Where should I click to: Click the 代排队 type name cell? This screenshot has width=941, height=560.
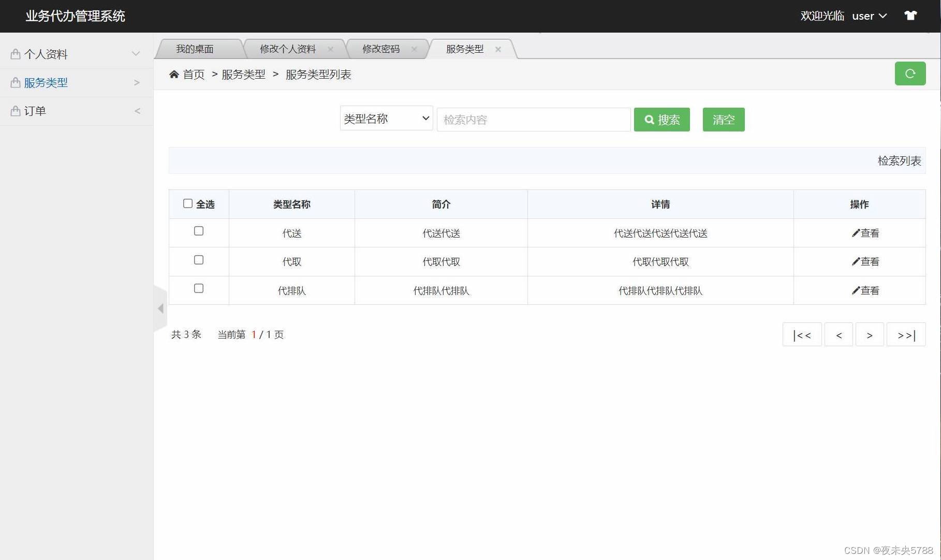coord(292,291)
